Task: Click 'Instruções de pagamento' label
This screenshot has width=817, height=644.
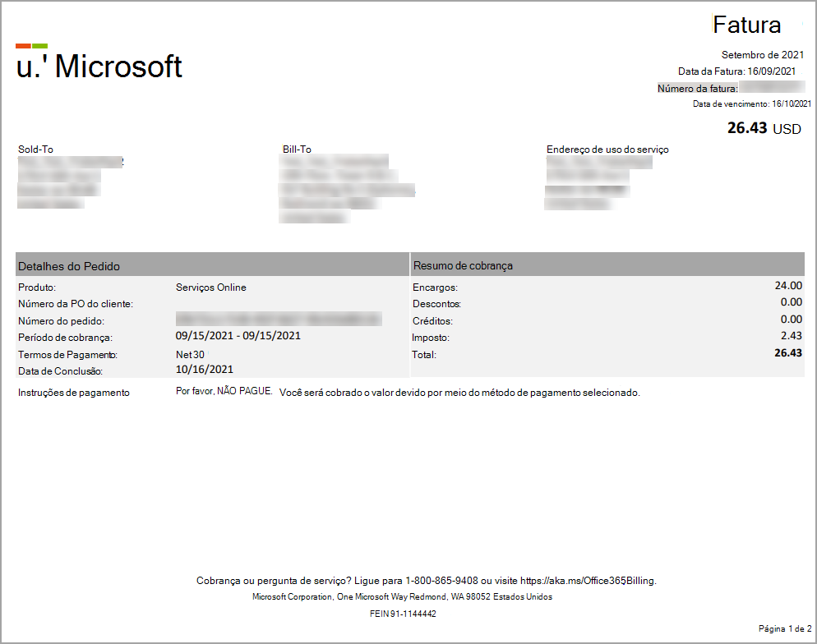Action: (x=73, y=393)
